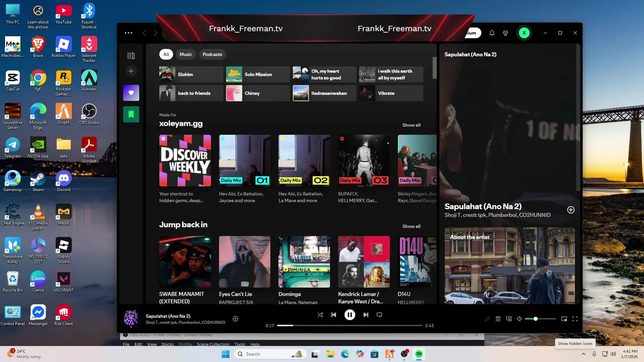Open Scene Collection menu in OBS window
The image size is (644, 362).
(213, 344)
